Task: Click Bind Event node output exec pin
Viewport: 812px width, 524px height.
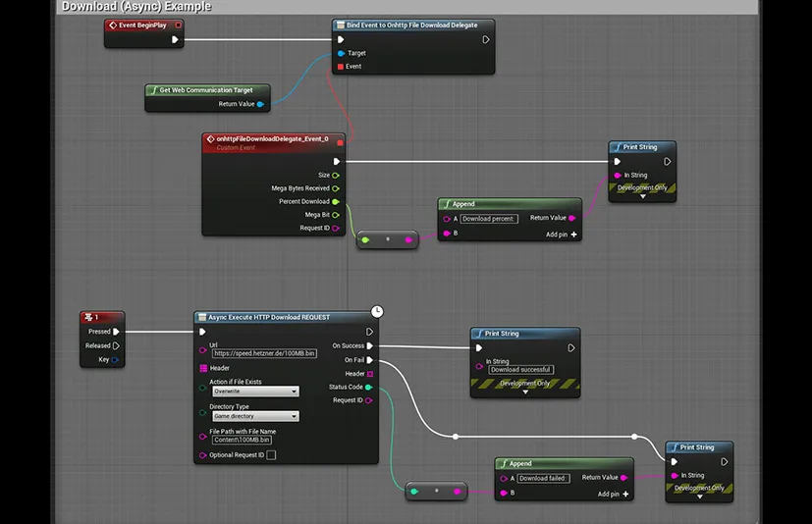Action: [x=486, y=39]
